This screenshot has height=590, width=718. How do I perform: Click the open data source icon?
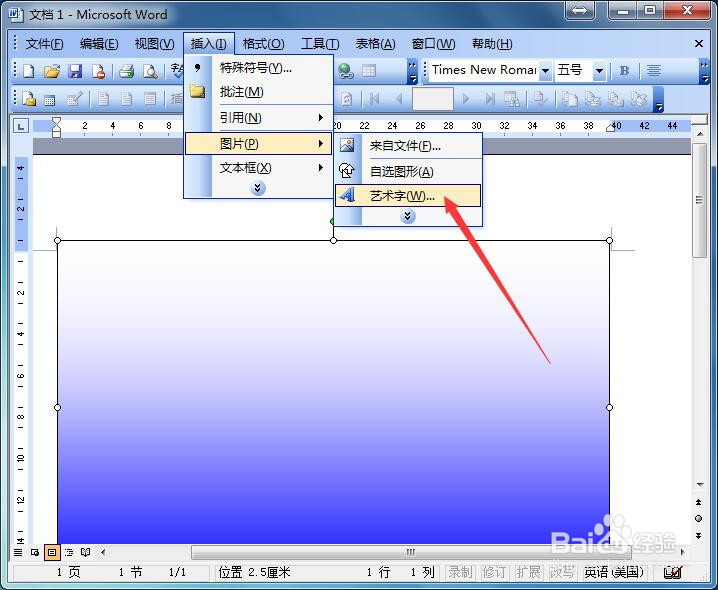point(49,99)
